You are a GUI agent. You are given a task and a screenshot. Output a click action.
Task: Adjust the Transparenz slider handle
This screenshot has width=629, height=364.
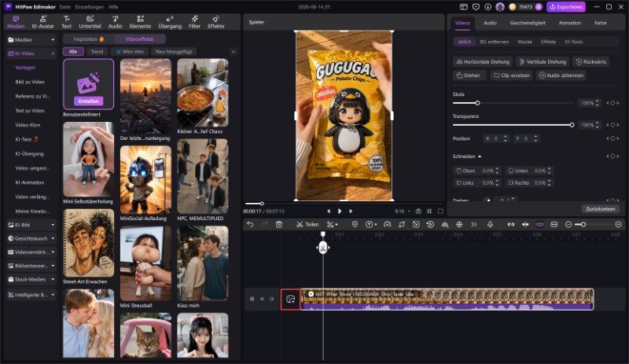click(x=572, y=125)
